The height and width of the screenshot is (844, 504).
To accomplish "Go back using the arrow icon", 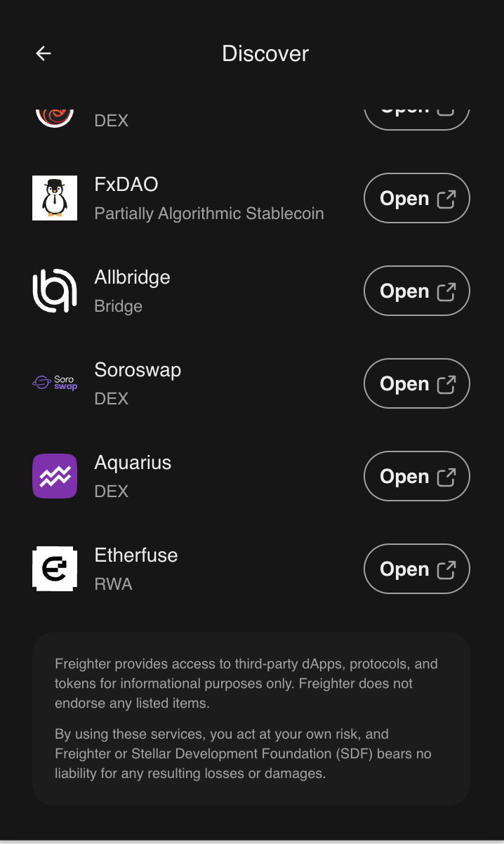I will click(x=44, y=53).
